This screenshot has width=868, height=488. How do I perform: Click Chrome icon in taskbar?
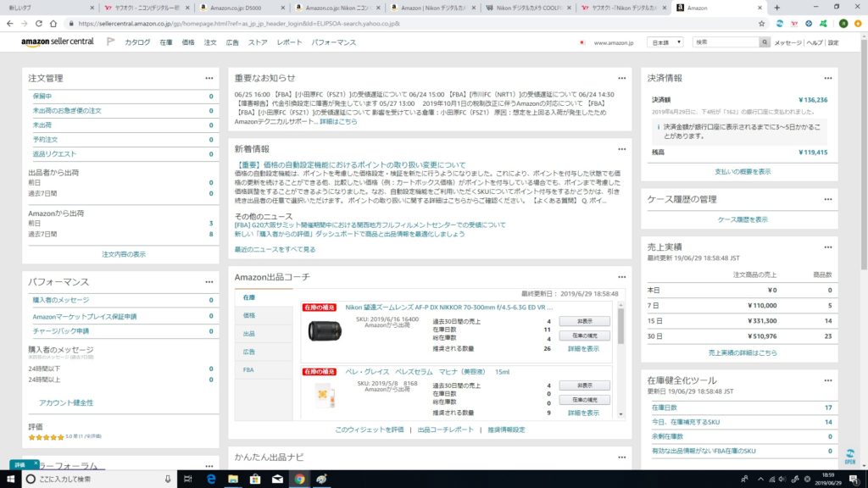pos(299,480)
